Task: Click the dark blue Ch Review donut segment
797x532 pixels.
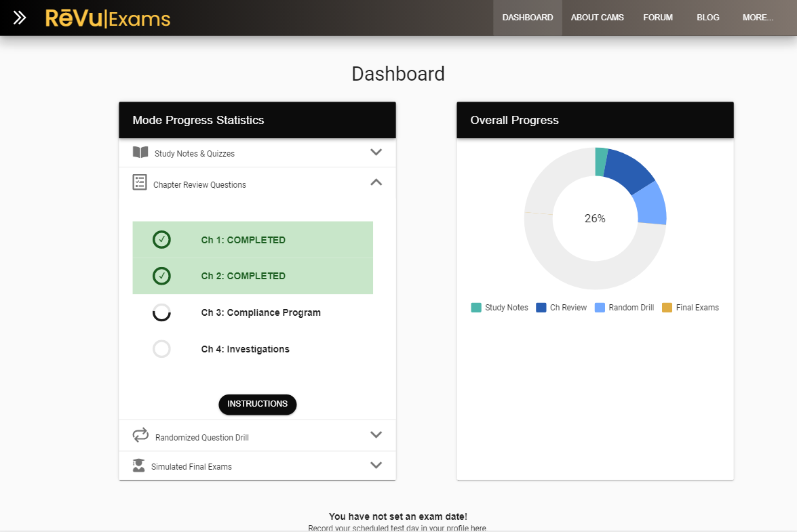Action: point(629,171)
